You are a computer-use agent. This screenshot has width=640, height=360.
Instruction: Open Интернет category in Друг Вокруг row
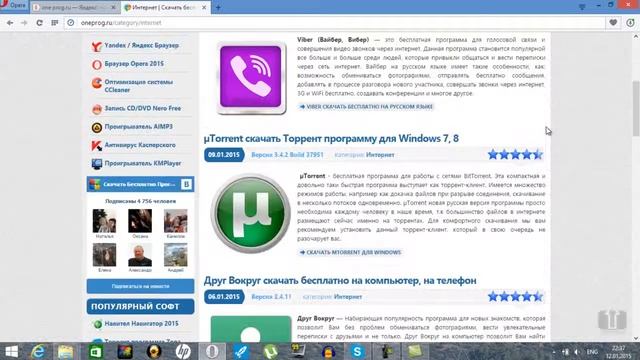[347, 297]
